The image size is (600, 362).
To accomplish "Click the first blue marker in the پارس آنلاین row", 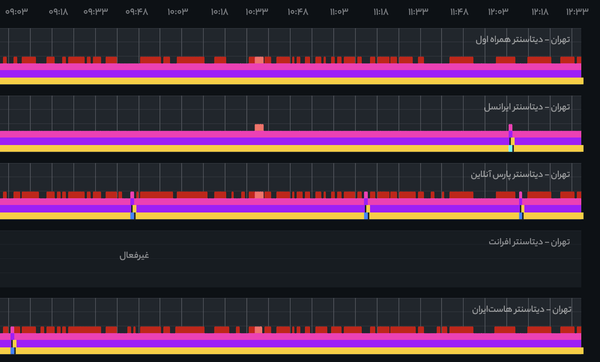I will 132,216.
